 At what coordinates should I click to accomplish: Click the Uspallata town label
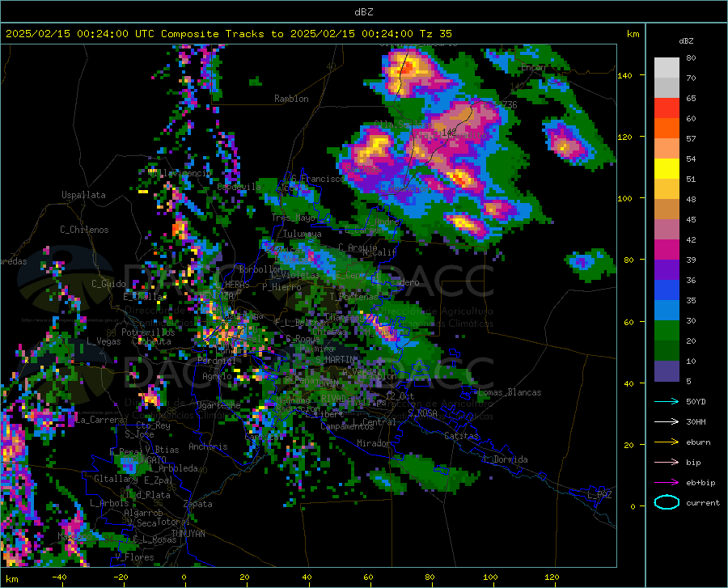[x=83, y=195]
